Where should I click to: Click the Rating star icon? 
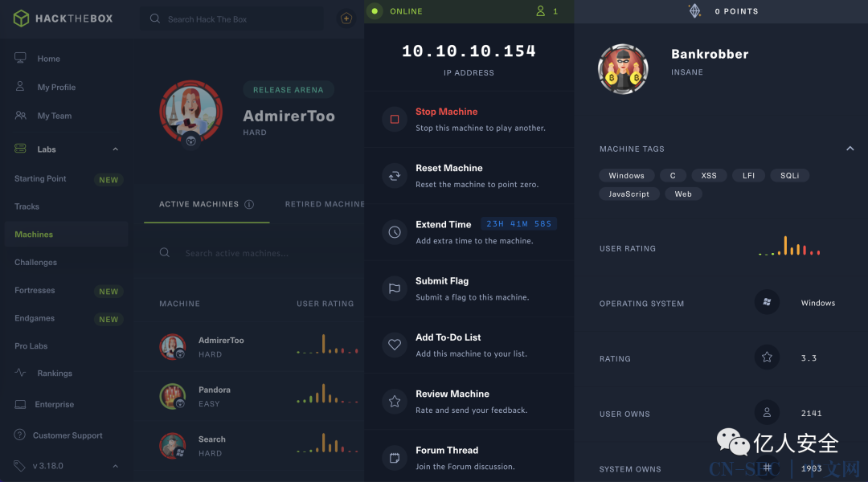coord(767,357)
